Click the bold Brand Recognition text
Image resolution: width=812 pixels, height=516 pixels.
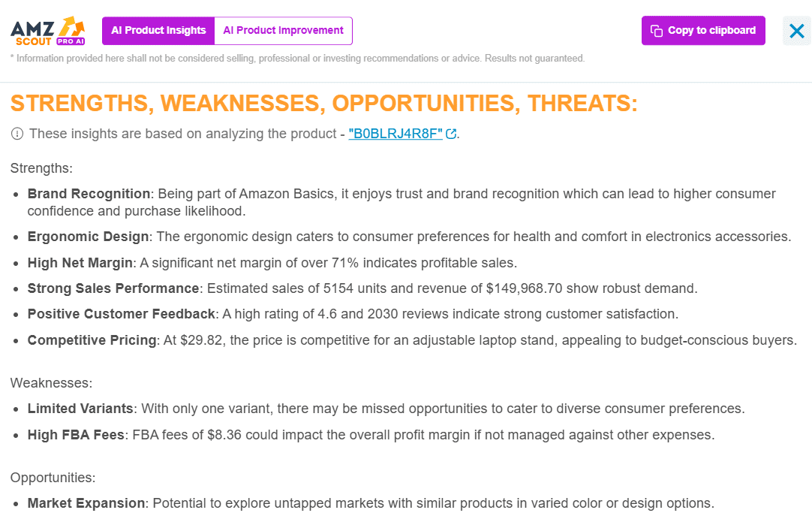pyautogui.click(x=89, y=194)
